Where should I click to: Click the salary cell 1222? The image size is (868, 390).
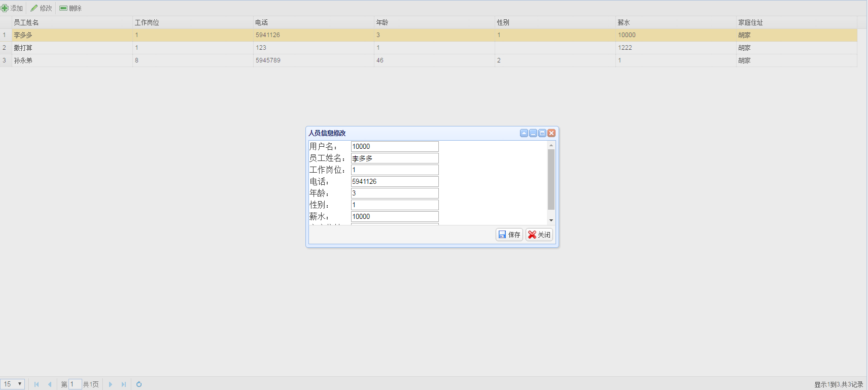pyautogui.click(x=676, y=48)
